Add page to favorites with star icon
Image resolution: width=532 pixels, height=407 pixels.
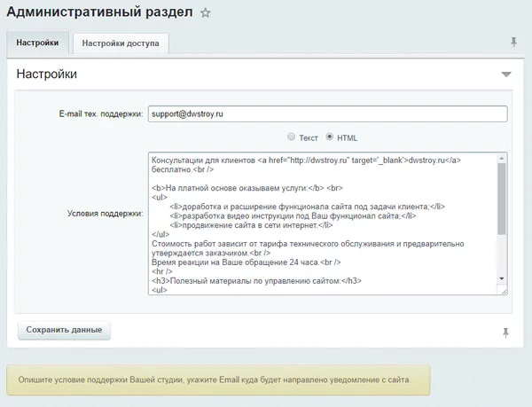click(206, 13)
